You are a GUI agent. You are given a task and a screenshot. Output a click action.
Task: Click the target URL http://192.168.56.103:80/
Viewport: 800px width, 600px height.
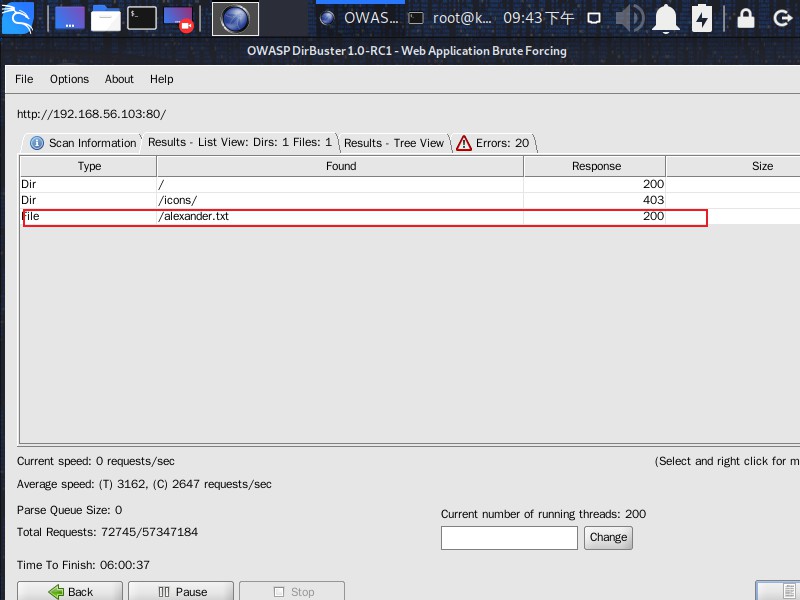pyautogui.click(x=91, y=114)
